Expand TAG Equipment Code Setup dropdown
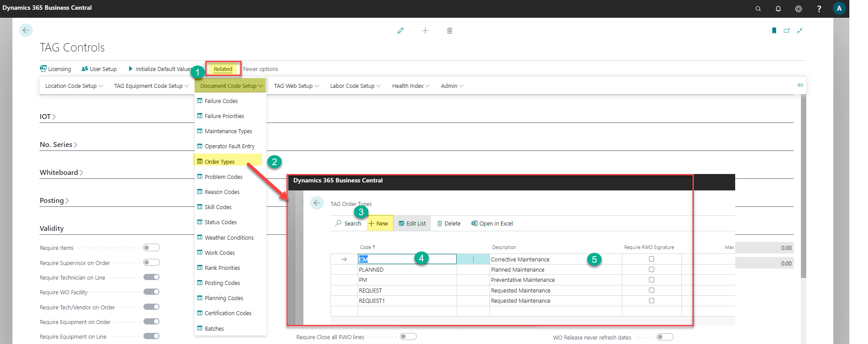Viewport: 868px width, 344px height. coord(151,86)
